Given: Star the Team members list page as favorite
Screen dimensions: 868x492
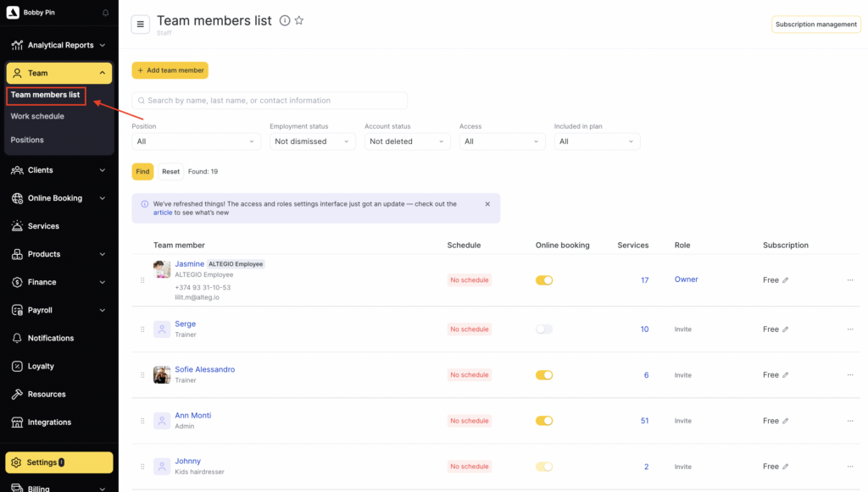Looking at the screenshot, I should [x=299, y=21].
